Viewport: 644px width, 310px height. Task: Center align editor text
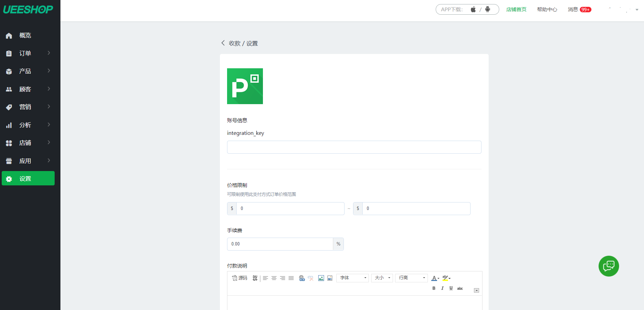[274, 278]
